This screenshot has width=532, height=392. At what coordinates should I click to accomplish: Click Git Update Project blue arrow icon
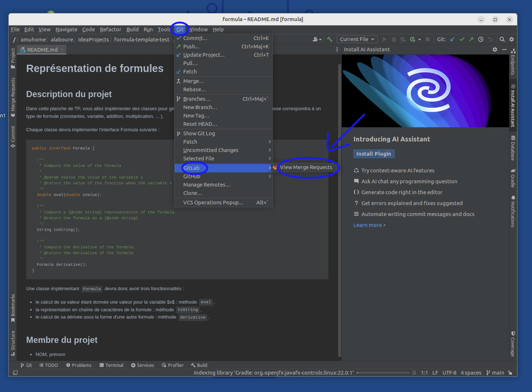click(452, 39)
